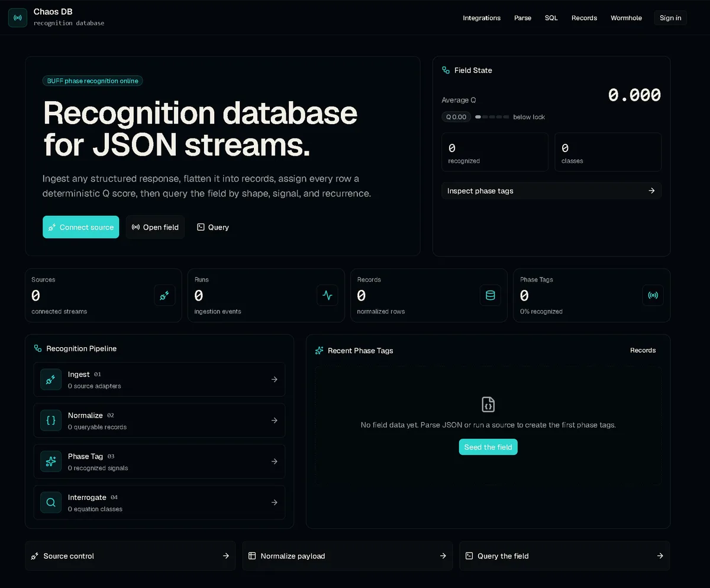Open the Query the field arrow
The image size is (710, 588).
(x=660, y=556)
